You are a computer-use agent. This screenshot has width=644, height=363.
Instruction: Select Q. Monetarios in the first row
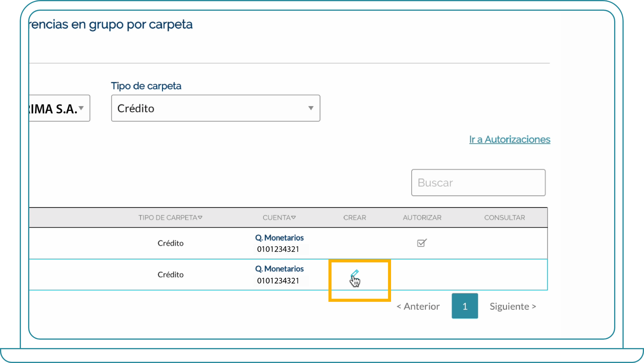pyautogui.click(x=279, y=238)
